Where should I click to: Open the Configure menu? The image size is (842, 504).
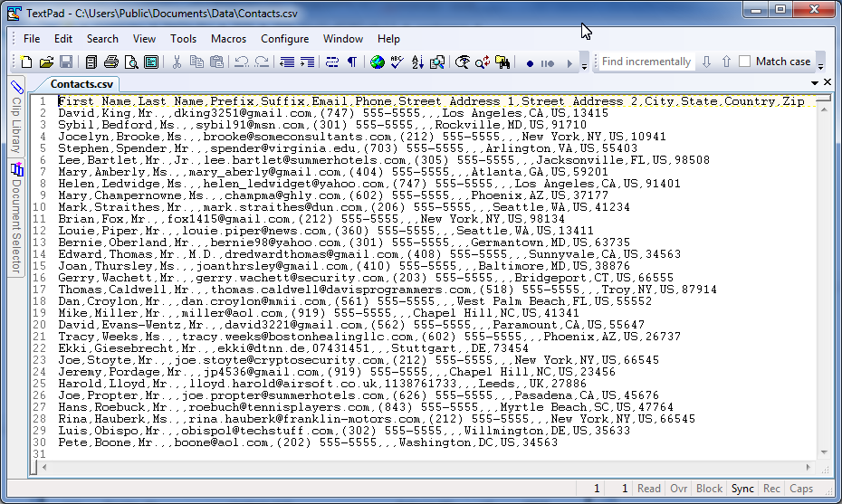pyautogui.click(x=284, y=39)
